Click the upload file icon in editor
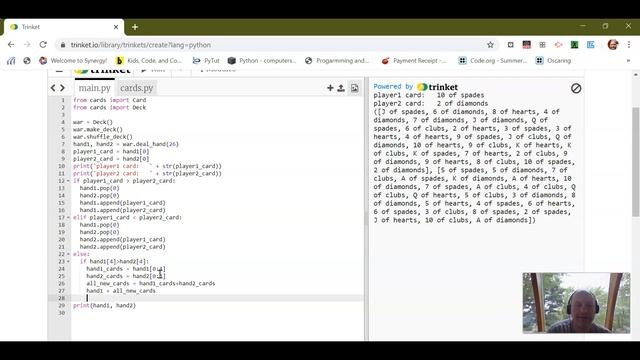Image resolution: width=640 pixels, height=360 pixels. [x=341, y=88]
